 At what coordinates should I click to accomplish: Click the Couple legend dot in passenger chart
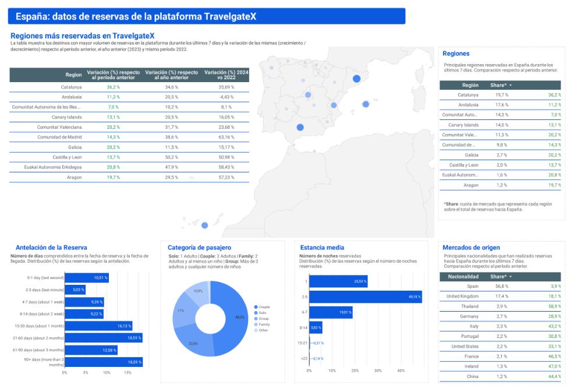pyautogui.click(x=256, y=307)
